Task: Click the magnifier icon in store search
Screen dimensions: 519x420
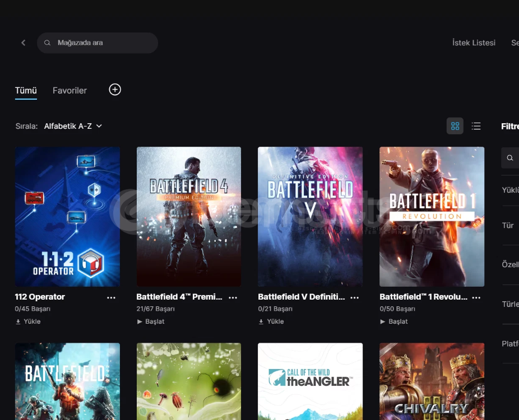Action: click(x=47, y=43)
